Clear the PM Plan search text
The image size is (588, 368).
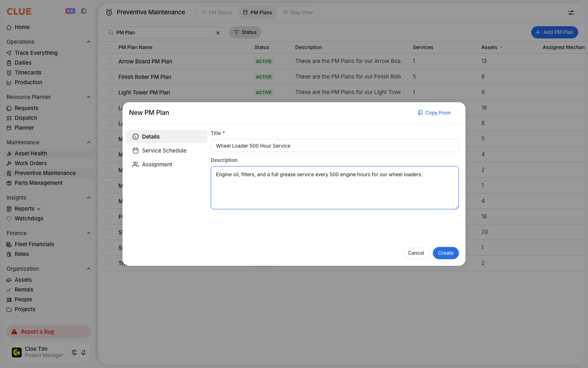tap(218, 33)
